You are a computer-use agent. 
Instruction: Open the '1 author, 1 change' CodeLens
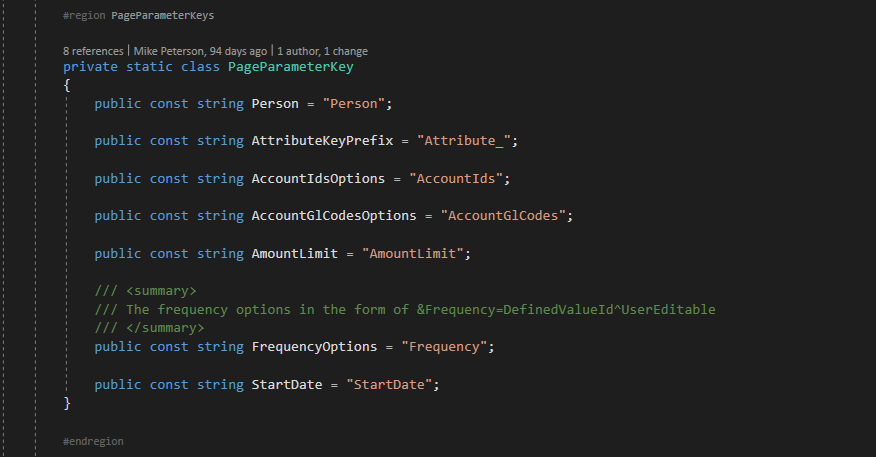click(x=322, y=51)
